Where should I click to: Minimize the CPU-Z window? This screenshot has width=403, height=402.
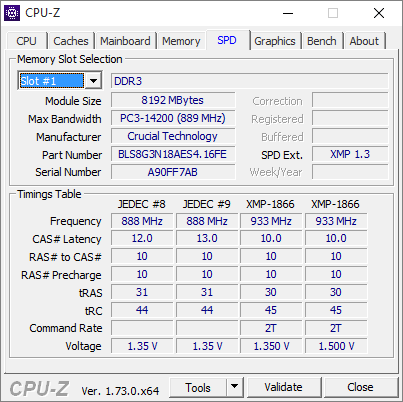288,13
